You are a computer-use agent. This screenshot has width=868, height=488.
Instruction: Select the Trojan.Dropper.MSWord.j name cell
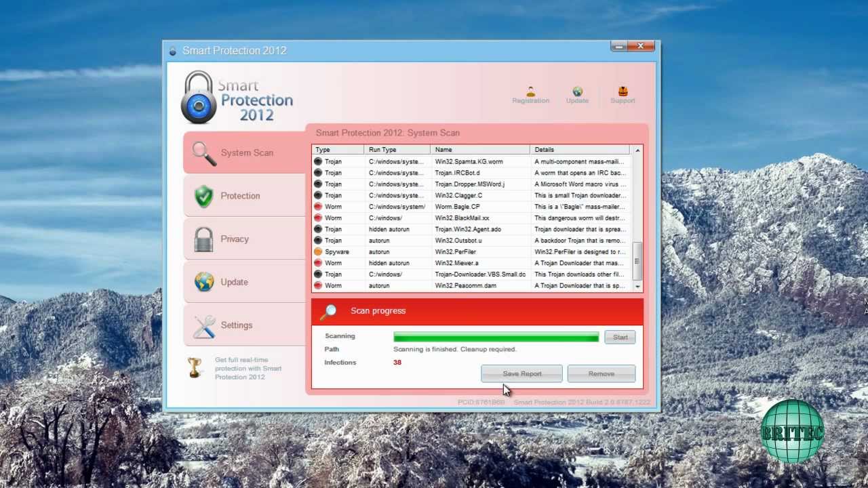coord(470,184)
